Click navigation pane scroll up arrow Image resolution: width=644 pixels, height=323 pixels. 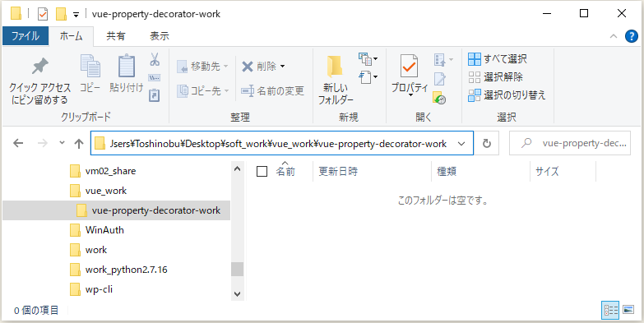click(237, 168)
